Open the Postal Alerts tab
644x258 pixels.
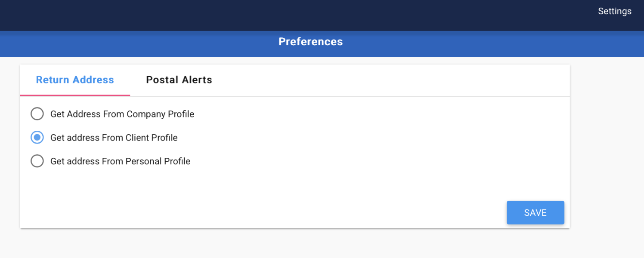coord(179,80)
